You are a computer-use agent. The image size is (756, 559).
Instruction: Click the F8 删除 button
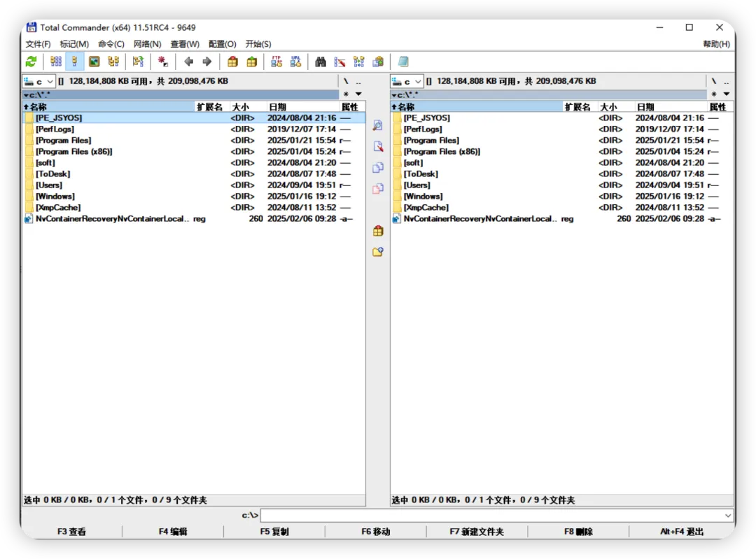(579, 532)
